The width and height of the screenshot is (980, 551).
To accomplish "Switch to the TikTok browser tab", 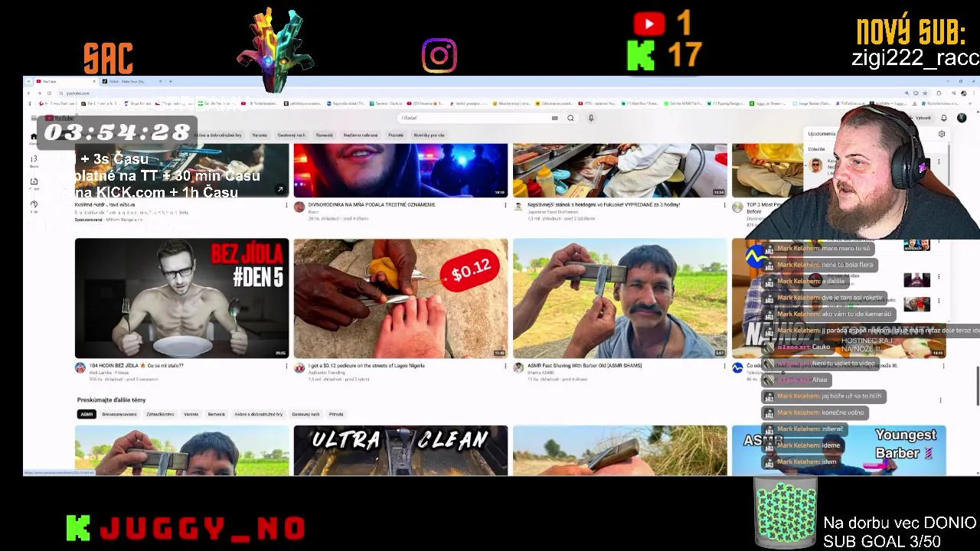I will 132,81.
